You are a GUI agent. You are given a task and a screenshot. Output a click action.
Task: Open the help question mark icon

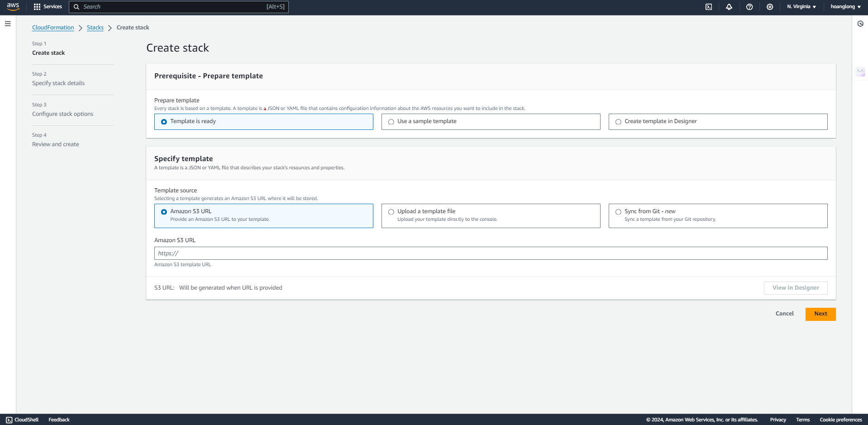tap(749, 7)
